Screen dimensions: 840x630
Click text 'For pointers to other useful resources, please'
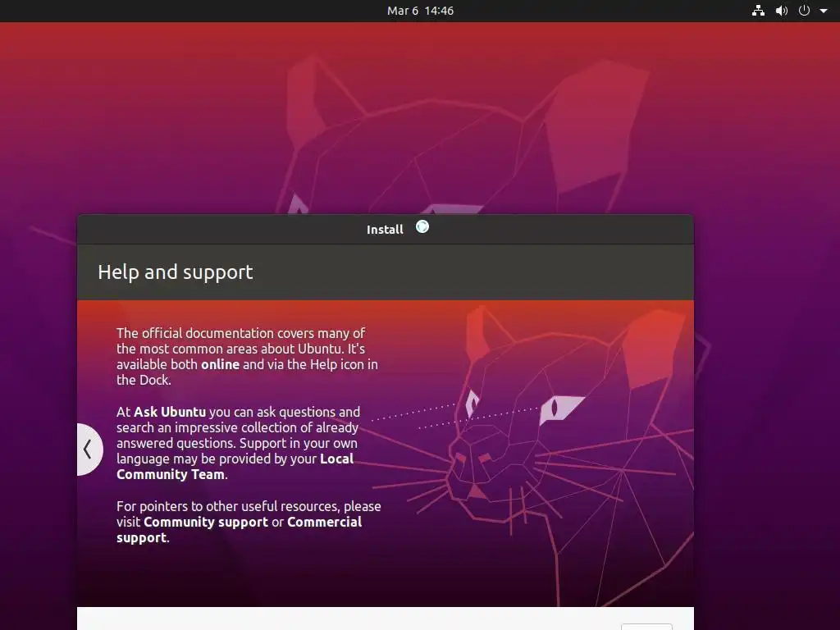(249, 506)
